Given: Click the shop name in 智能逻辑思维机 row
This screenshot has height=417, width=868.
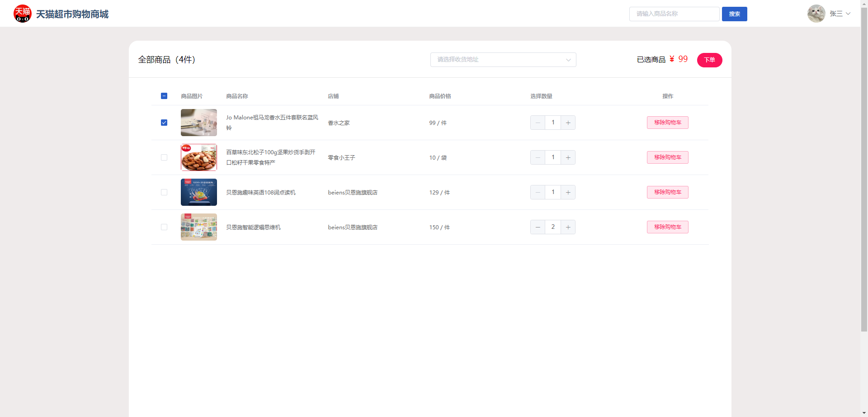Looking at the screenshot, I should [353, 227].
